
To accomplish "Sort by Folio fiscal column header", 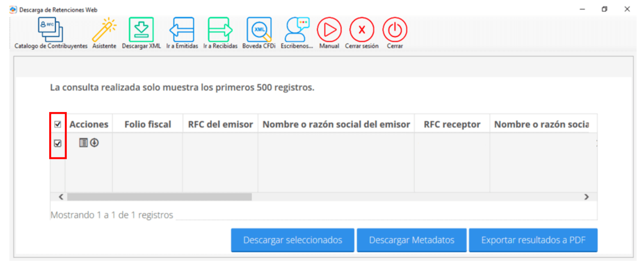I will pyautogui.click(x=148, y=124).
